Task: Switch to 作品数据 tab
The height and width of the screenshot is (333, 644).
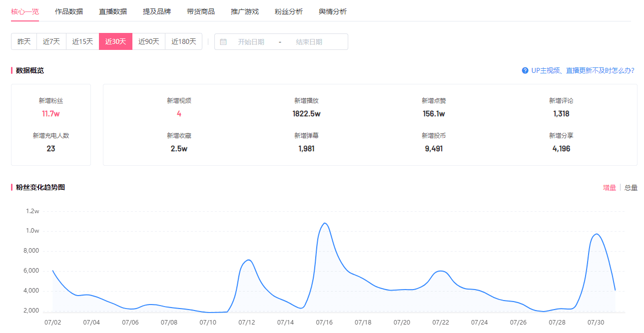Action: tap(69, 11)
